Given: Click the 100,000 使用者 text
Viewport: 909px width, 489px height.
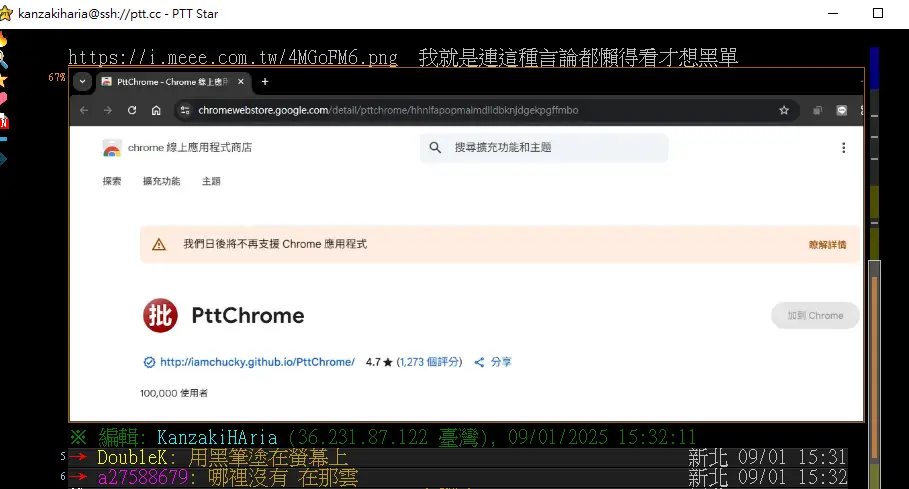Looking at the screenshot, I should (173, 393).
